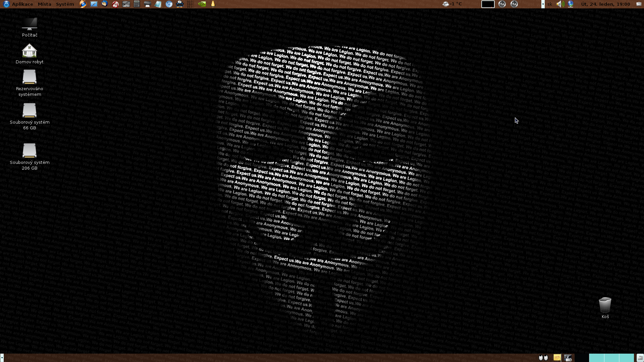
Task: Click the network status globe icon
Action: pyautogui.click(x=571, y=4)
